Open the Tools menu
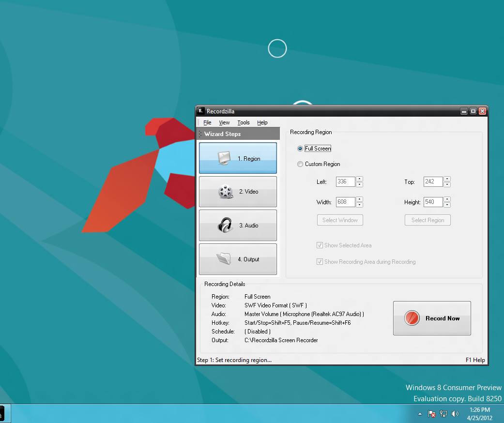 tap(244, 122)
